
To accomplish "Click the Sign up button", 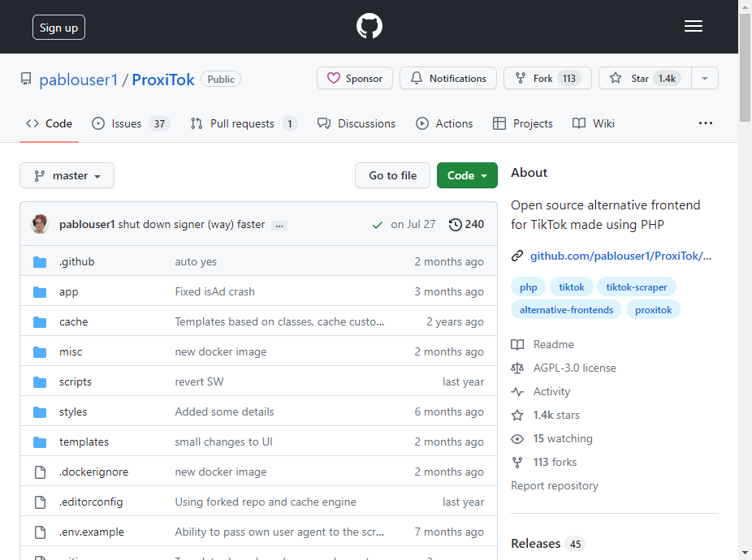I will point(58,28).
